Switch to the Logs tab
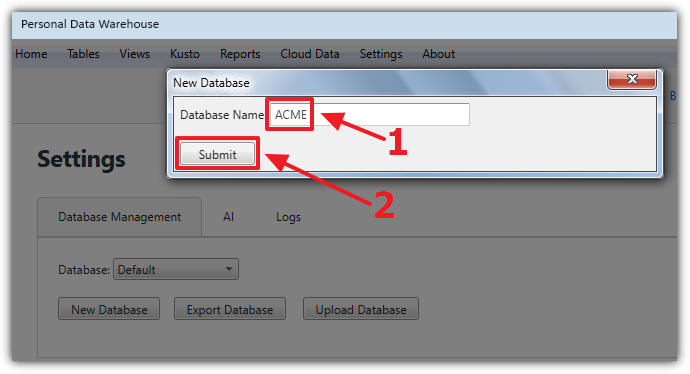 click(x=288, y=217)
